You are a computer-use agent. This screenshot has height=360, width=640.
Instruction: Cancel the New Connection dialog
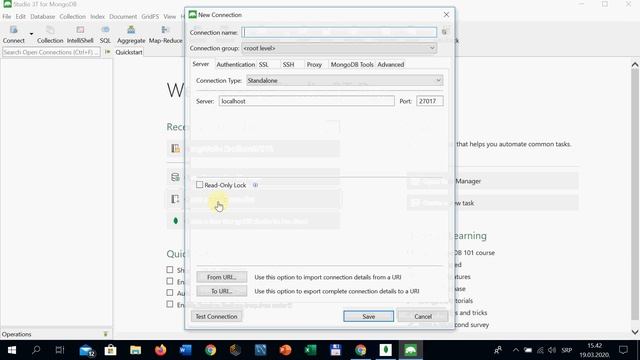423,316
